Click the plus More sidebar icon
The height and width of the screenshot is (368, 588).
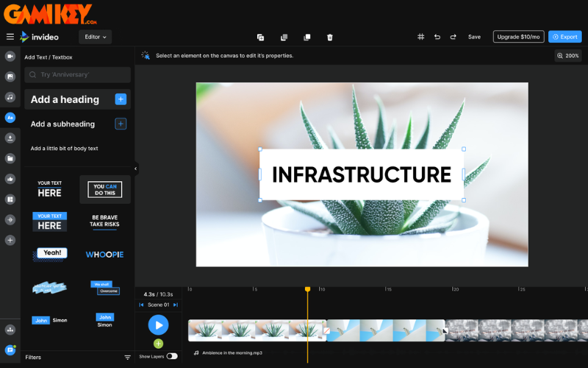click(x=10, y=240)
